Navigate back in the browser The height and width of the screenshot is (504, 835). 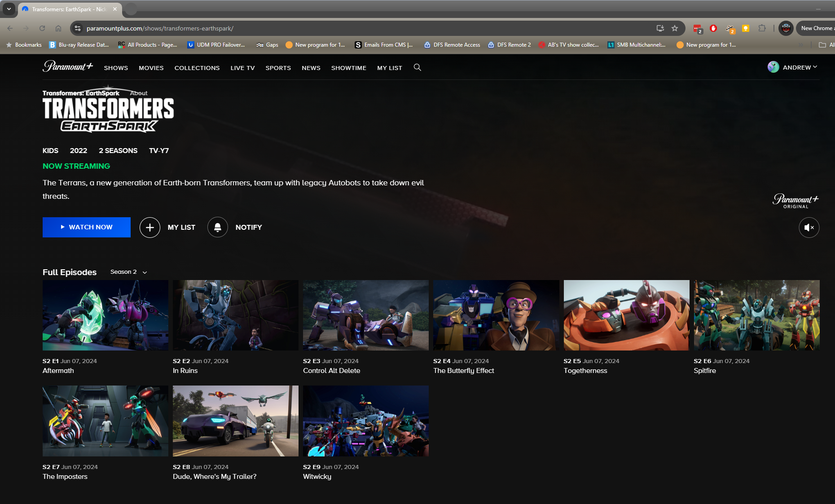(x=10, y=28)
